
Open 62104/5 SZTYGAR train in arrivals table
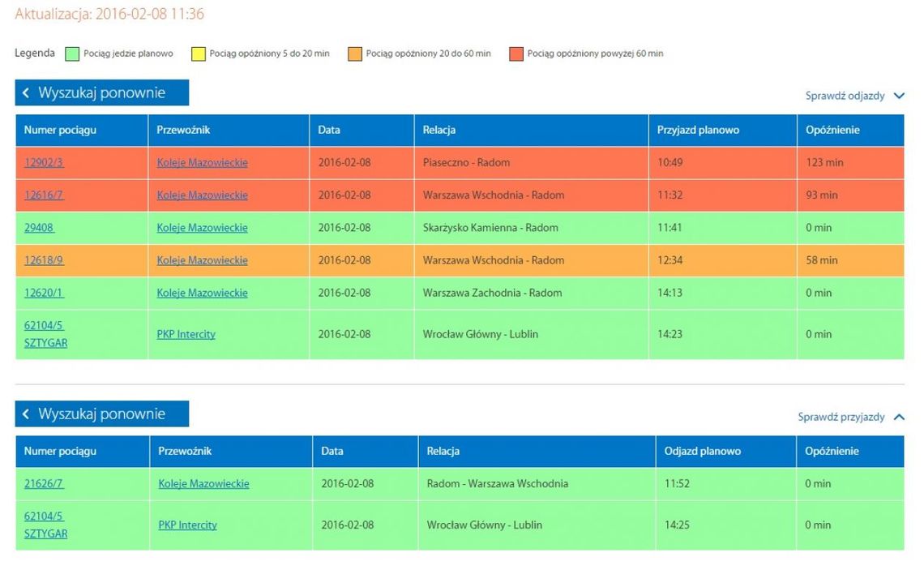click(45, 334)
